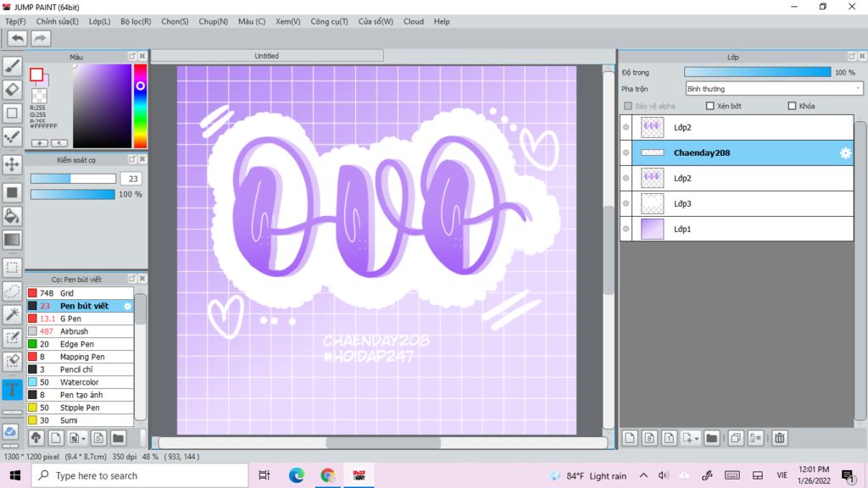Click the brush size value field 23
This screenshot has height=488, width=868.
131,179
